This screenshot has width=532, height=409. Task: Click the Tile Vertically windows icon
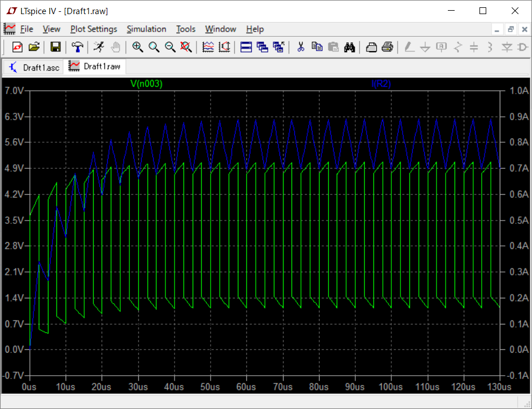pos(262,47)
